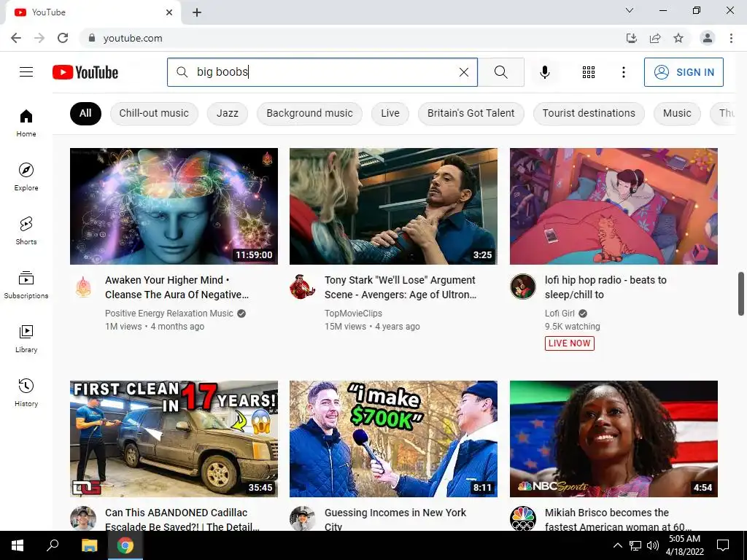Select the Music filter chip
This screenshot has height=560, width=747.
[x=677, y=113]
